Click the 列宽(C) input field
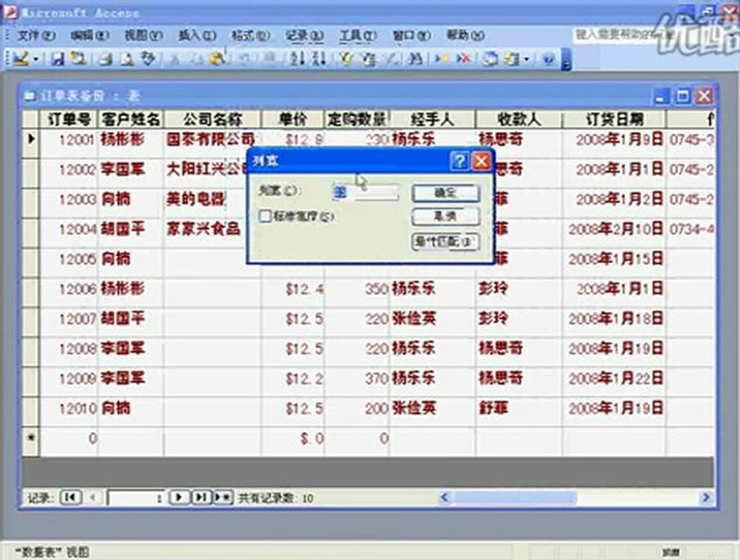 pos(366,191)
